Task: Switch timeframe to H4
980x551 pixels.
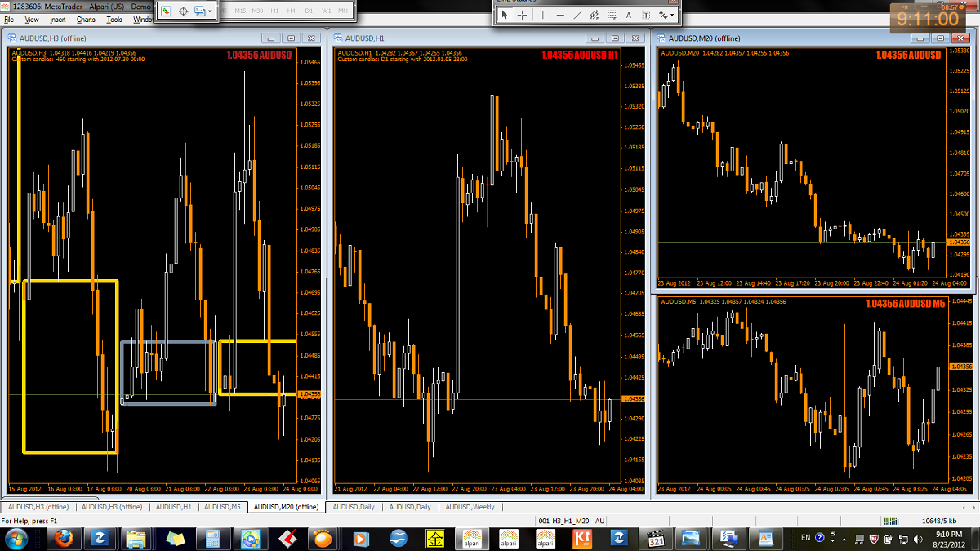Action: 292,11
